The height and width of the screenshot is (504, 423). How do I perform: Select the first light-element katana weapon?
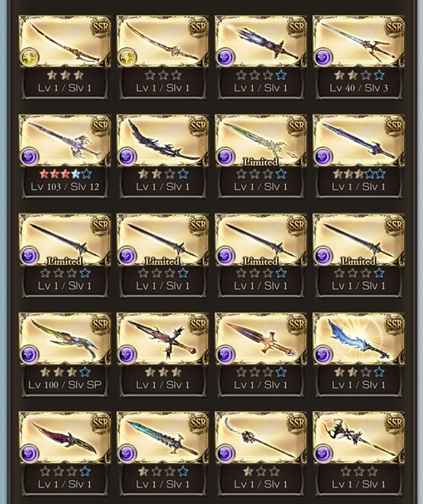pos(65,57)
